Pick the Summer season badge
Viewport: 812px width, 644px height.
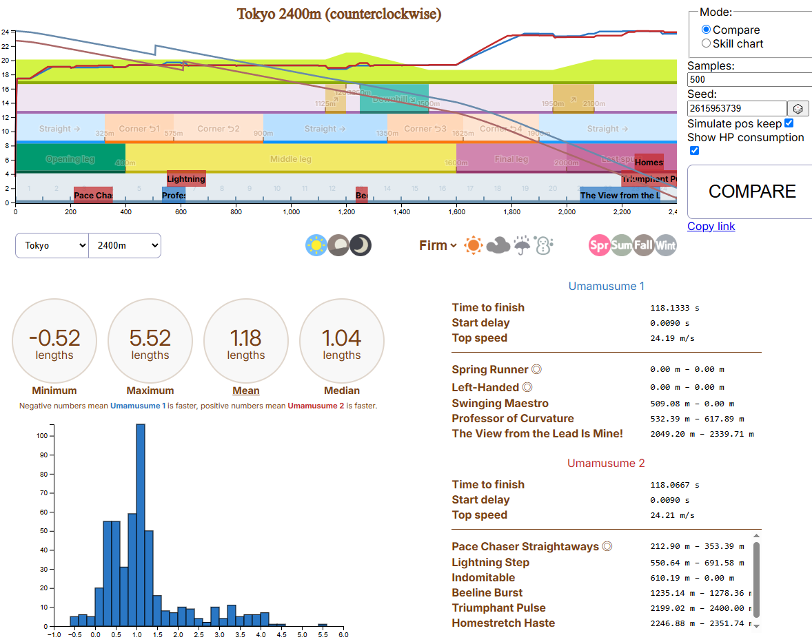click(622, 245)
